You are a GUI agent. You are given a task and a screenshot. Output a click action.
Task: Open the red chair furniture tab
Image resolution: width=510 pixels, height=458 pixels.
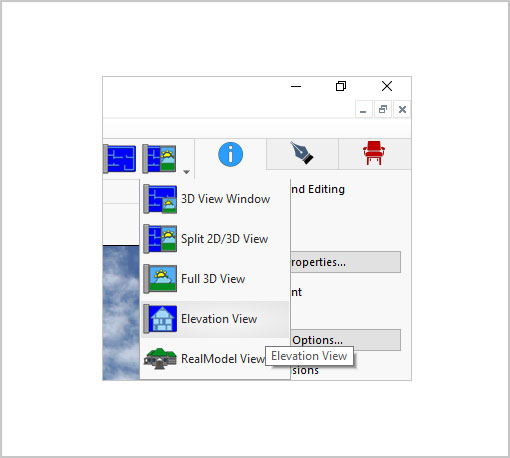coord(374,154)
